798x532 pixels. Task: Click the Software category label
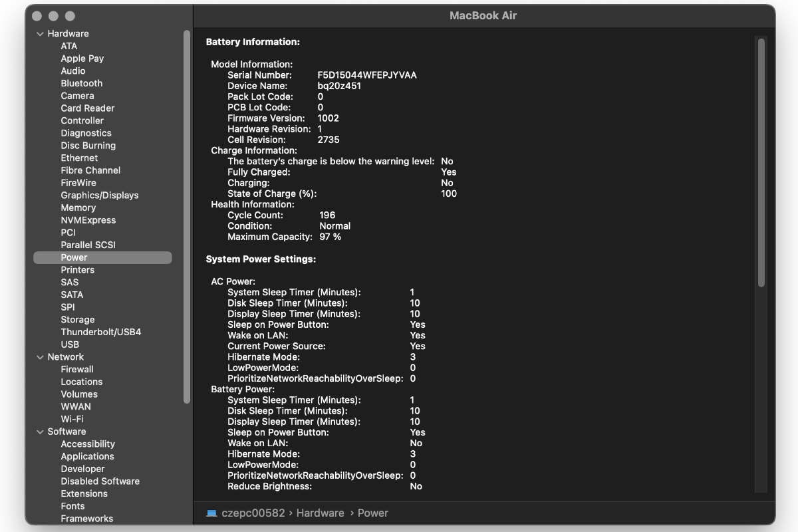click(66, 432)
